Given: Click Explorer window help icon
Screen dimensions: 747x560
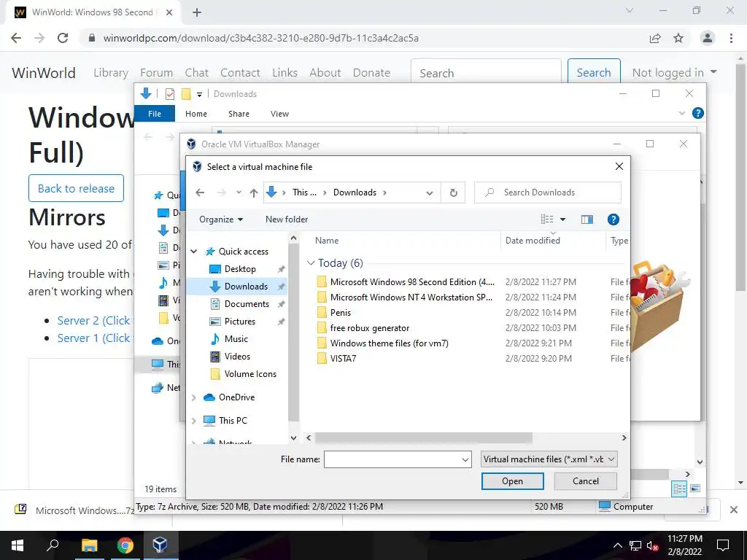Looking at the screenshot, I should [697, 113].
